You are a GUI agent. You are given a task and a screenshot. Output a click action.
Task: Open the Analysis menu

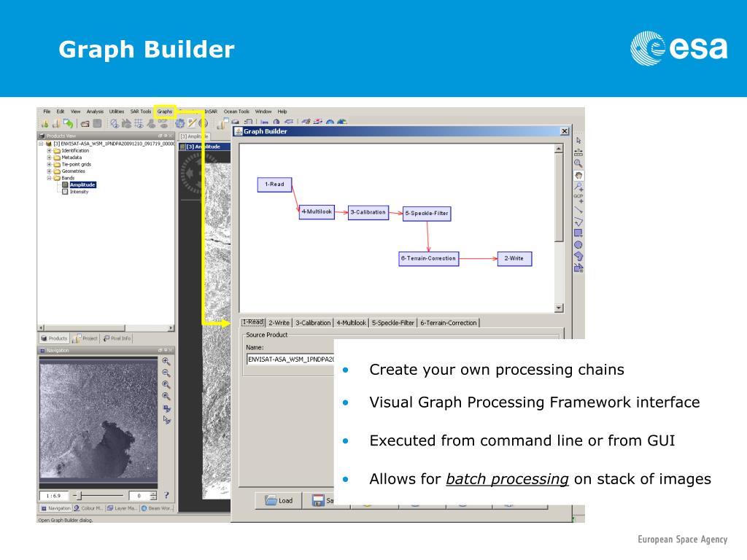point(95,112)
